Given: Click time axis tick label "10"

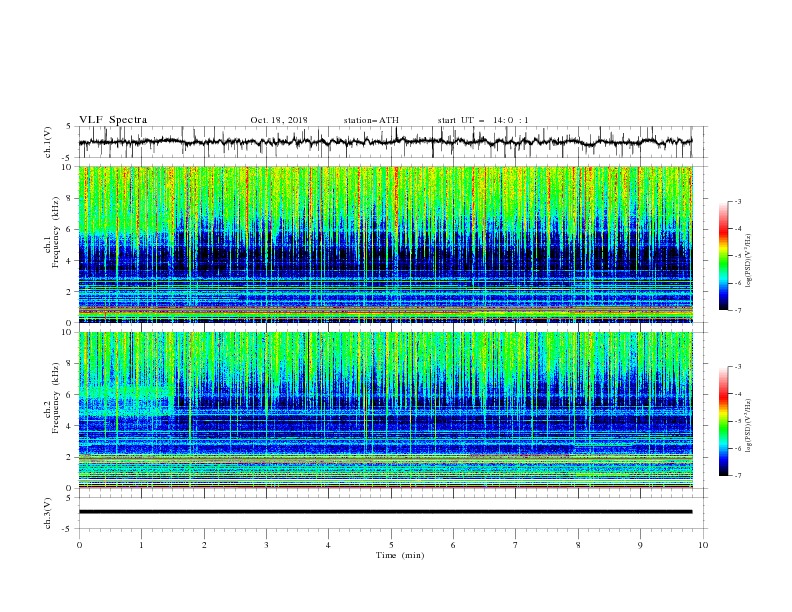Looking at the screenshot, I should click(703, 545).
